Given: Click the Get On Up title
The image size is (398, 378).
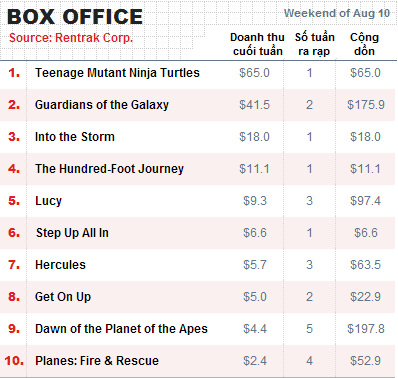Looking at the screenshot, I should coord(63,297).
